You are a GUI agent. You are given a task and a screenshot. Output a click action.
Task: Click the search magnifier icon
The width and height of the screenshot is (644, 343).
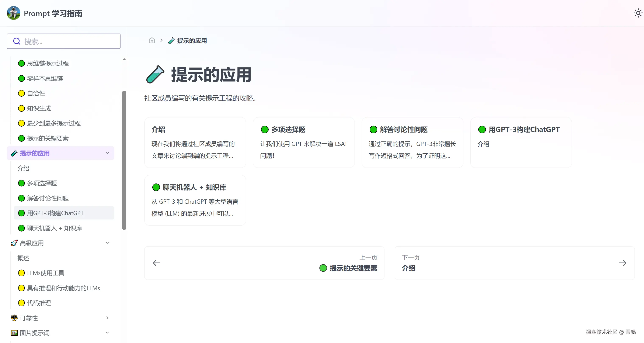click(x=17, y=41)
